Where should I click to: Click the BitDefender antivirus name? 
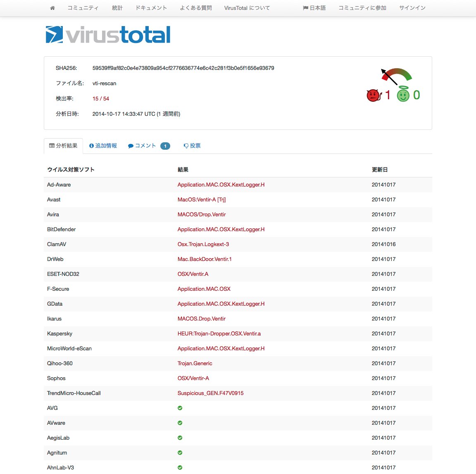point(61,230)
